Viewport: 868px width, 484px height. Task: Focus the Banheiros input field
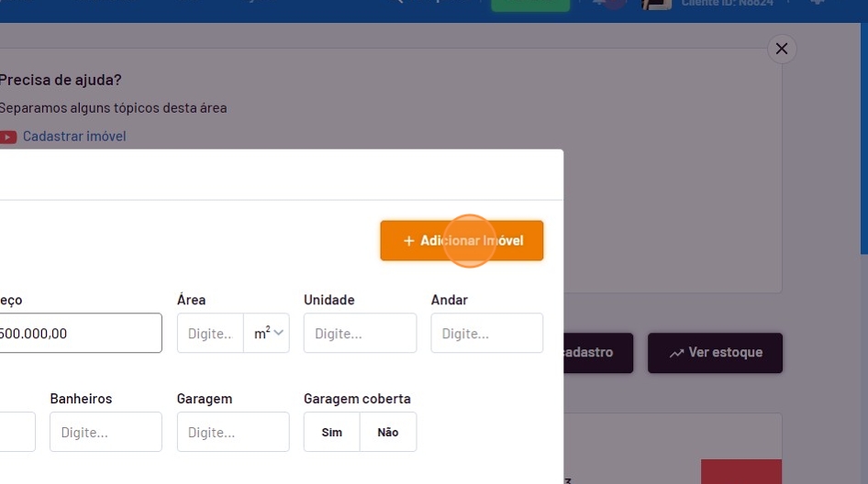(106, 432)
